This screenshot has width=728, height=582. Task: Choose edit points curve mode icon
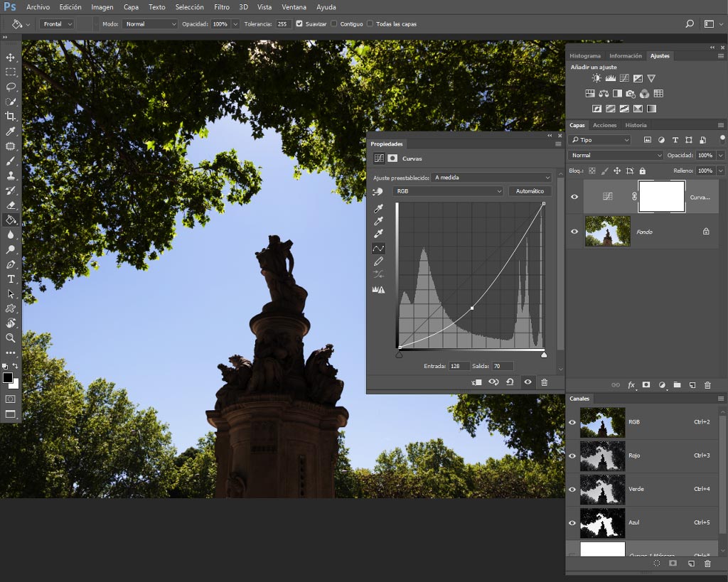click(378, 248)
